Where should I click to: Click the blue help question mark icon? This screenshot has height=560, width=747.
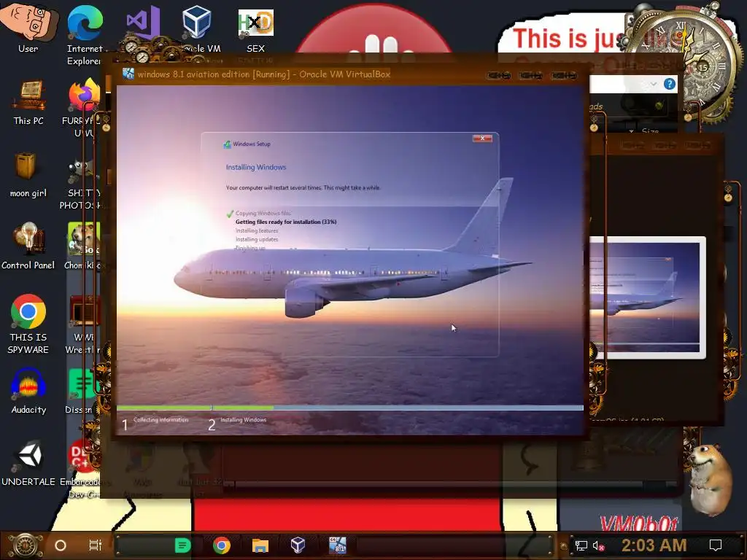pos(670,85)
